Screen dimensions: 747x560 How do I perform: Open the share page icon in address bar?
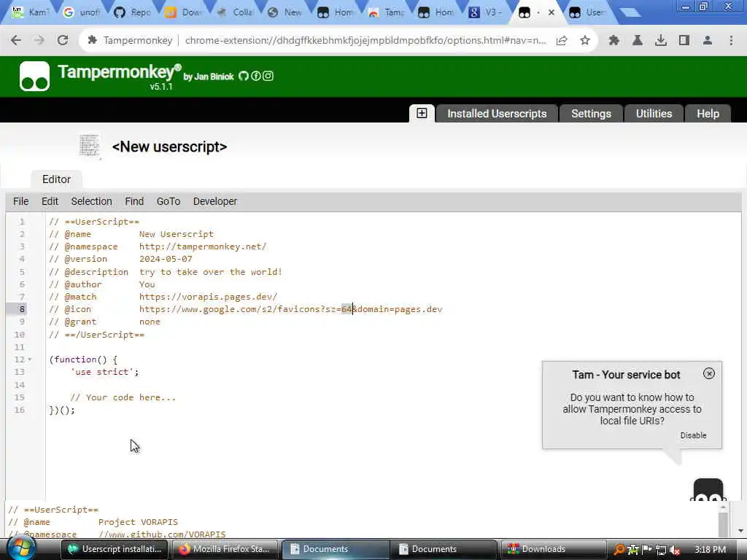(x=562, y=41)
